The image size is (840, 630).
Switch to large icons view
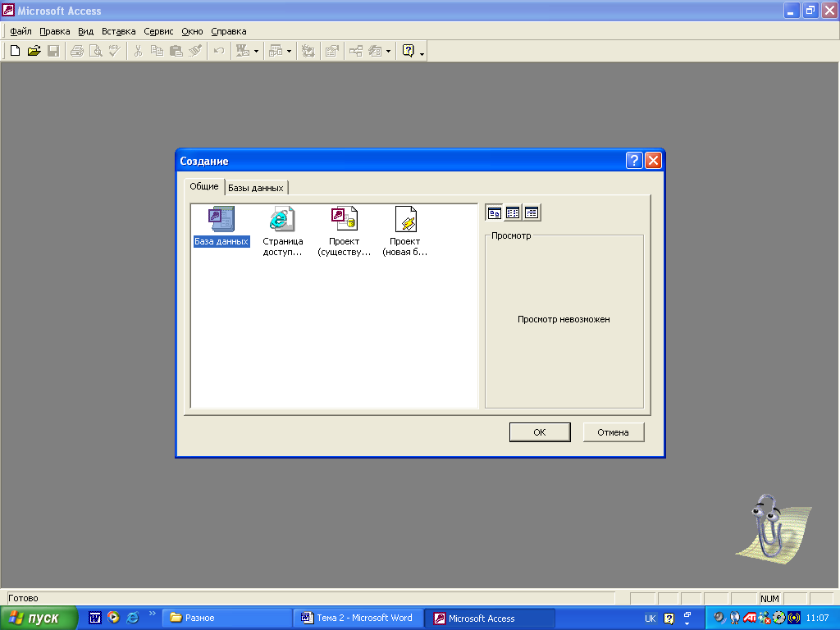pos(495,212)
